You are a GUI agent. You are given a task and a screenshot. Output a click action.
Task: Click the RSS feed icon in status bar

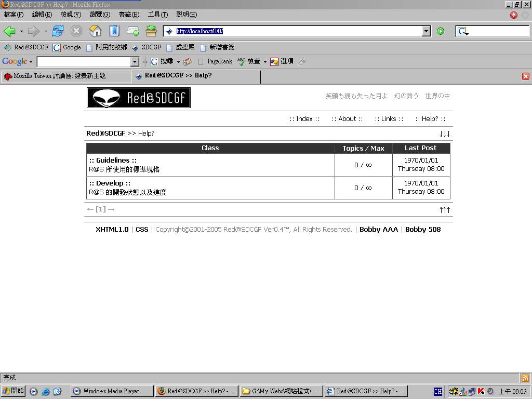coord(525,378)
